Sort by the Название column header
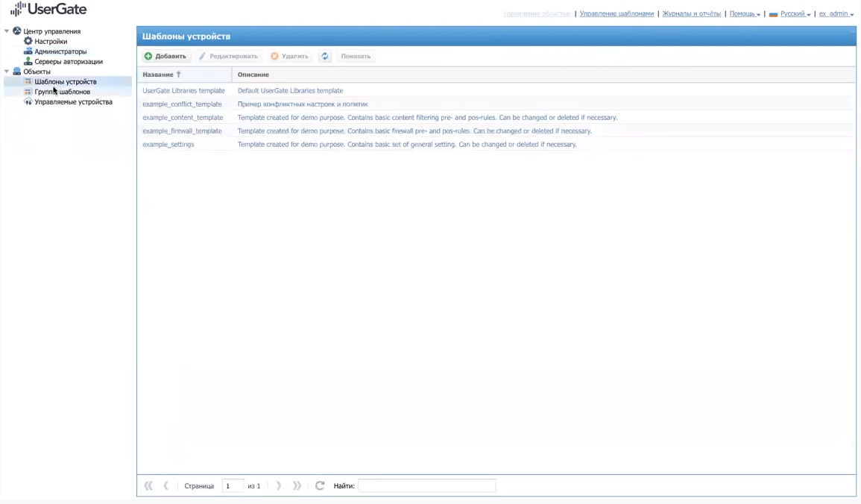The width and height of the screenshot is (861, 504). 185,74
